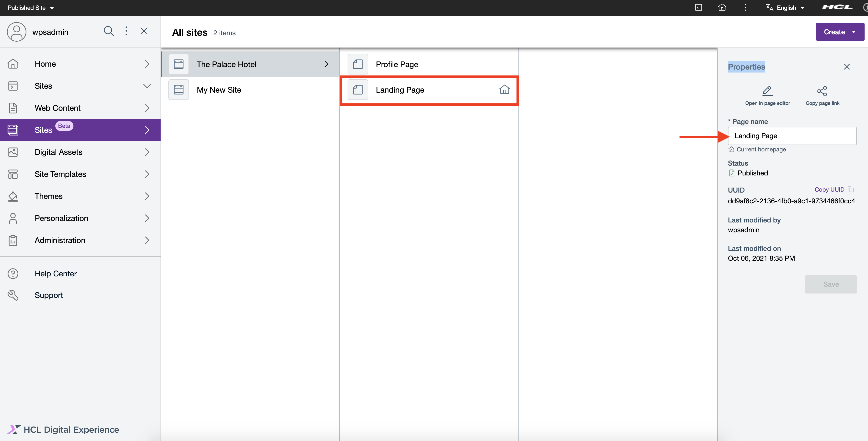Copy the UUID of Landing Page
Viewport: 868px width, 441px height.
coord(833,189)
